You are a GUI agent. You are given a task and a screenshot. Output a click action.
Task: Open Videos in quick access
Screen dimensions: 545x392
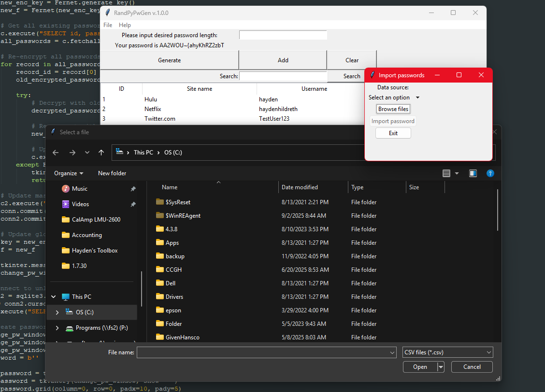point(80,204)
